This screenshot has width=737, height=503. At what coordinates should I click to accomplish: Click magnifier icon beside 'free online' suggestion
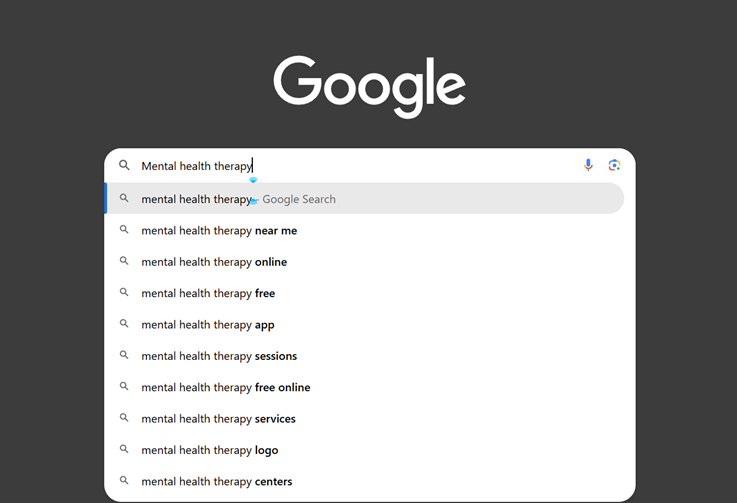(124, 386)
